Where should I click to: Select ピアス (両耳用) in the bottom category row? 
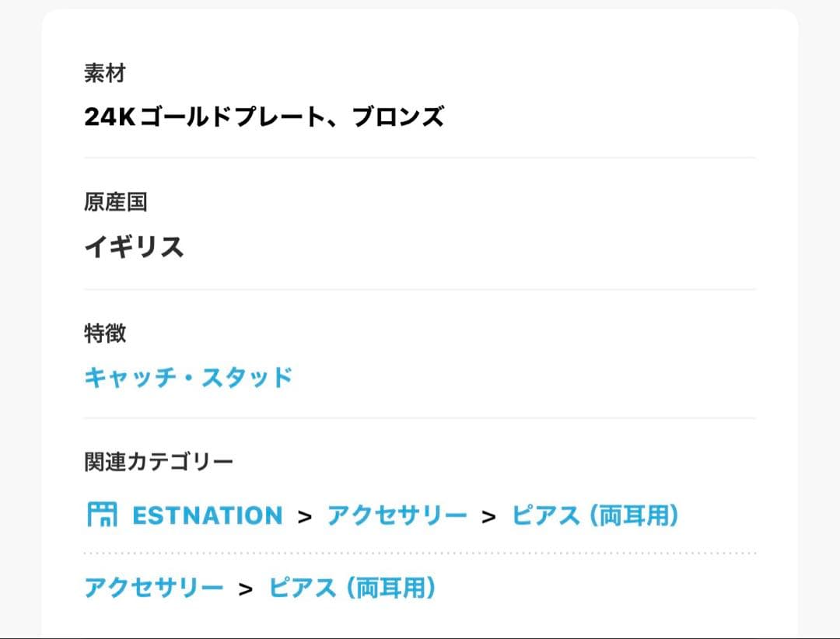tap(352, 588)
